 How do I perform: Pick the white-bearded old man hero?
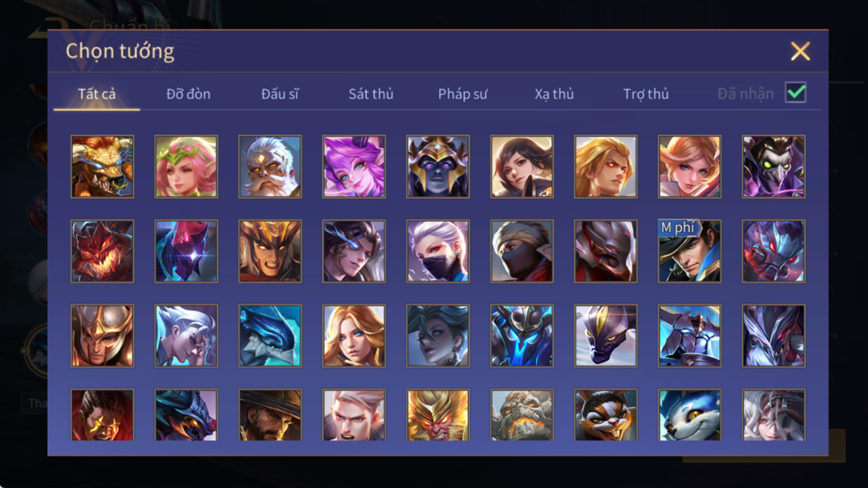270,167
